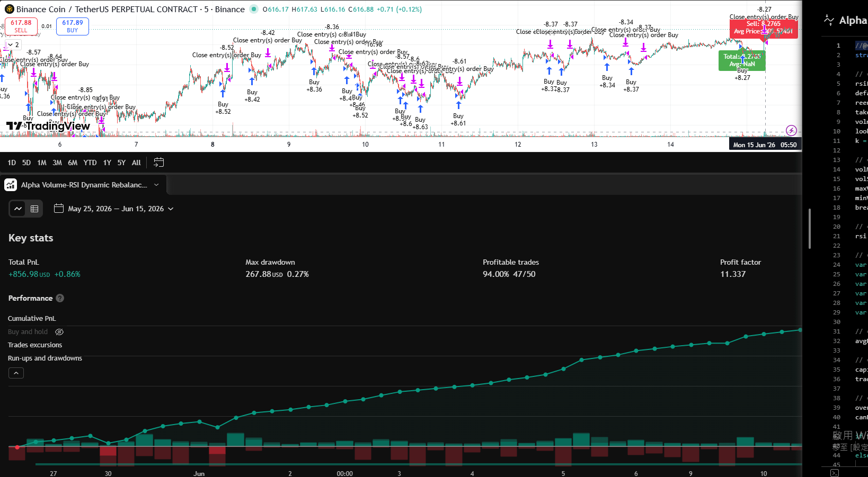Open the Go to date calendar icon

coord(158,163)
